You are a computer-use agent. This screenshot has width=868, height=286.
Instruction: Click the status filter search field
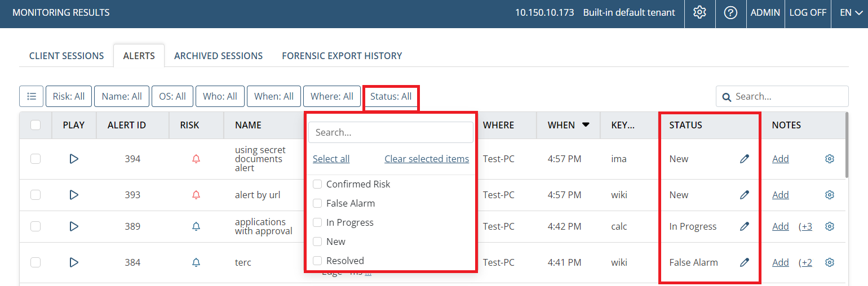click(x=390, y=132)
